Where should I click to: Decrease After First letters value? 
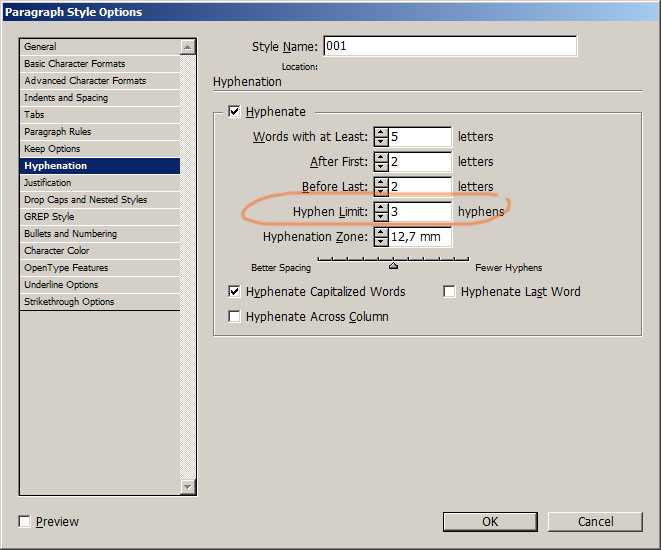pos(381,166)
